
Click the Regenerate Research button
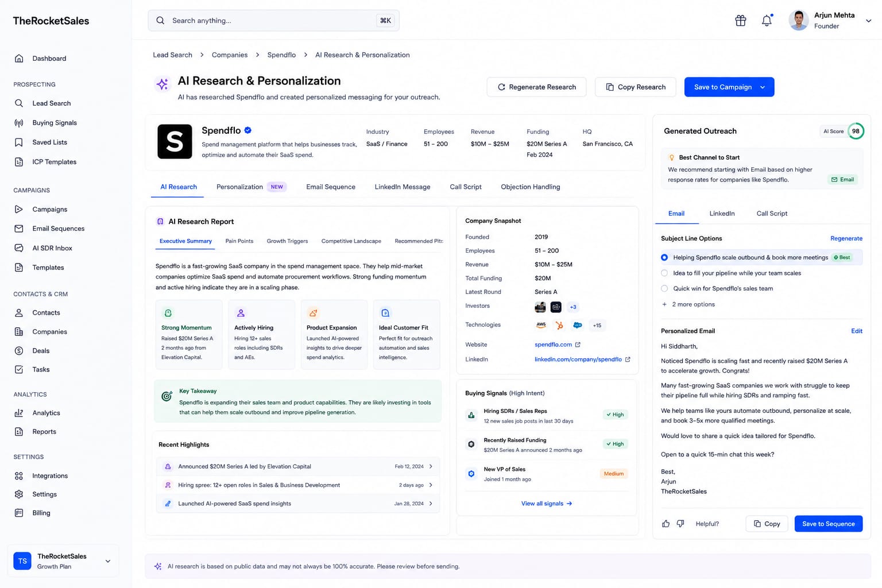536,87
